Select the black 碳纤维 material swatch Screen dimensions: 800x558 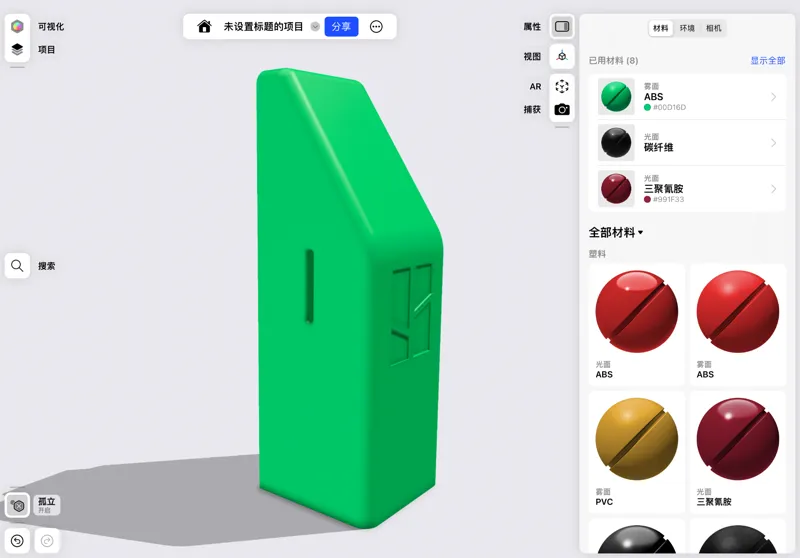click(x=616, y=142)
